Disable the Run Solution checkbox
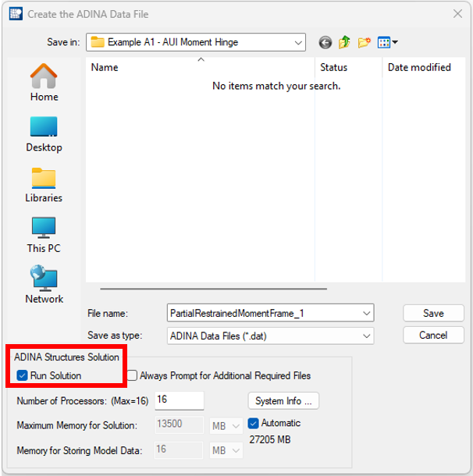The height and width of the screenshot is (476, 473). 22,375
